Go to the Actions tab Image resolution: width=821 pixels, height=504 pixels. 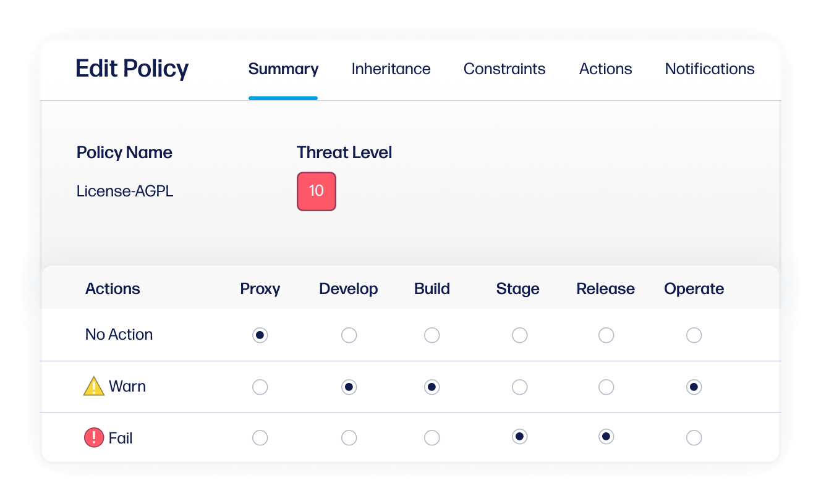click(605, 69)
